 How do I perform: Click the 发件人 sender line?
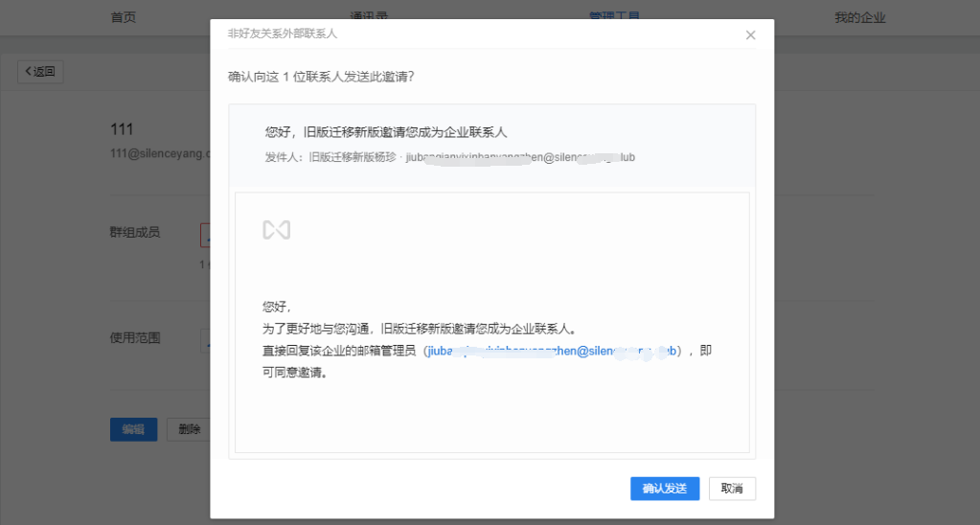[449, 156]
